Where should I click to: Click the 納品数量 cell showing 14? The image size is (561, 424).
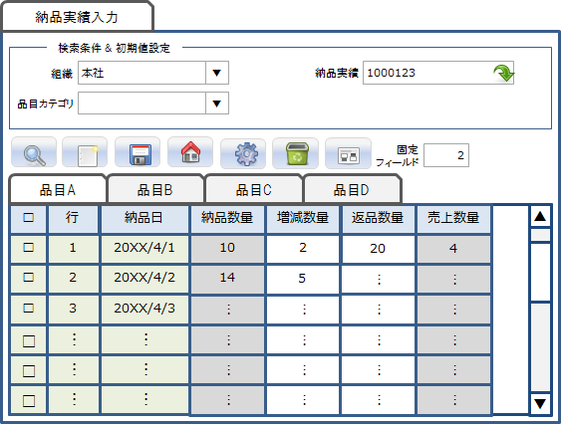[x=227, y=279]
